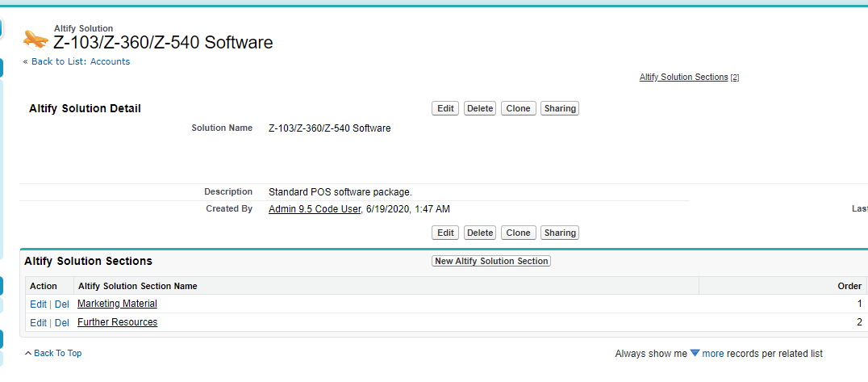Click the top Clone button
The image size is (868, 382).
(x=518, y=109)
